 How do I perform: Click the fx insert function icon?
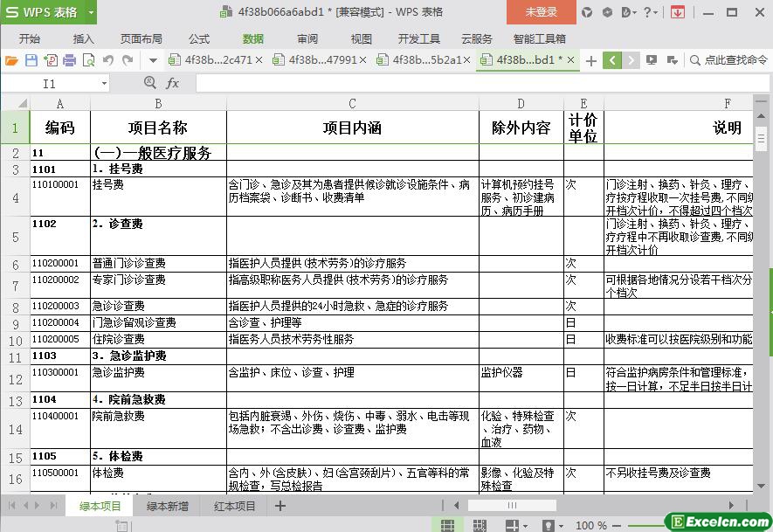[172, 83]
